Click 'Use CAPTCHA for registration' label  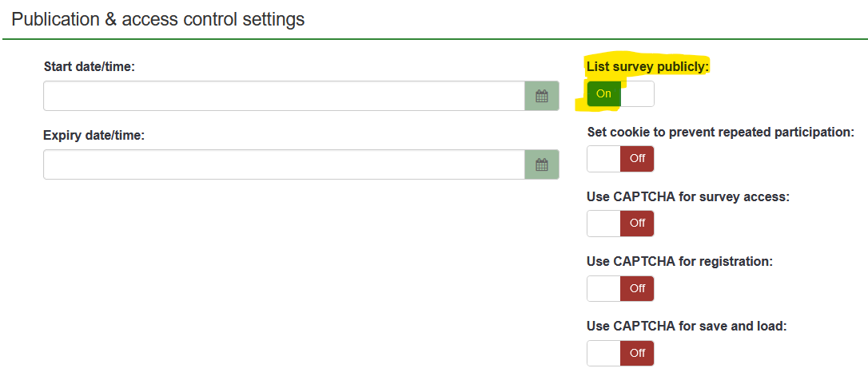pyautogui.click(x=679, y=261)
